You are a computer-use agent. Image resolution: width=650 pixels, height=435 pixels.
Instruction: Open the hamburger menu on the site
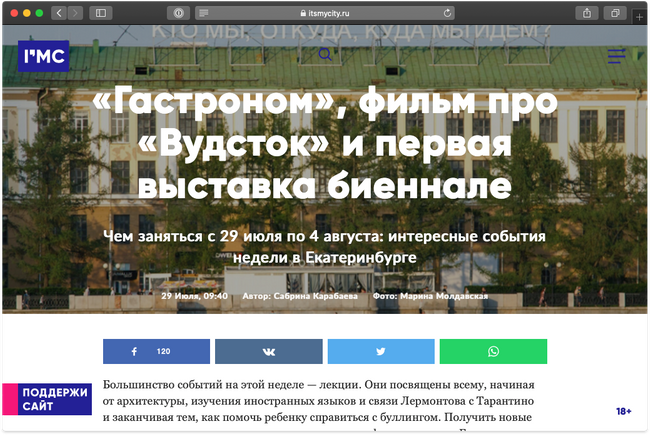pos(615,55)
